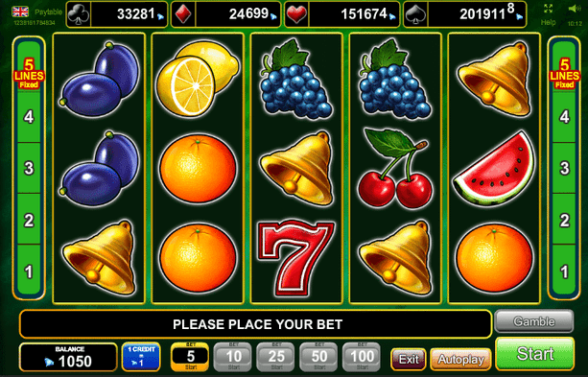Enable Autoplay
Image resolution: width=588 pixels, height=377 pixels.
tap(460, 360)
